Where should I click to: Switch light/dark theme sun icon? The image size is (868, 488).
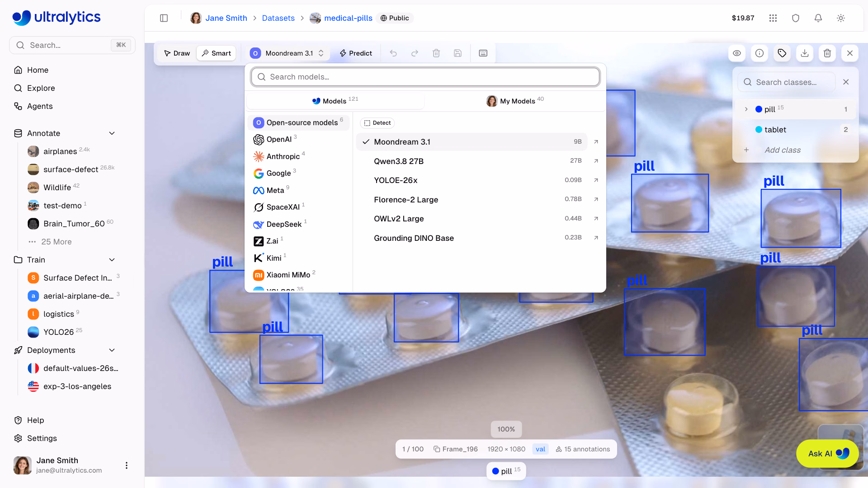coord(841,18)
